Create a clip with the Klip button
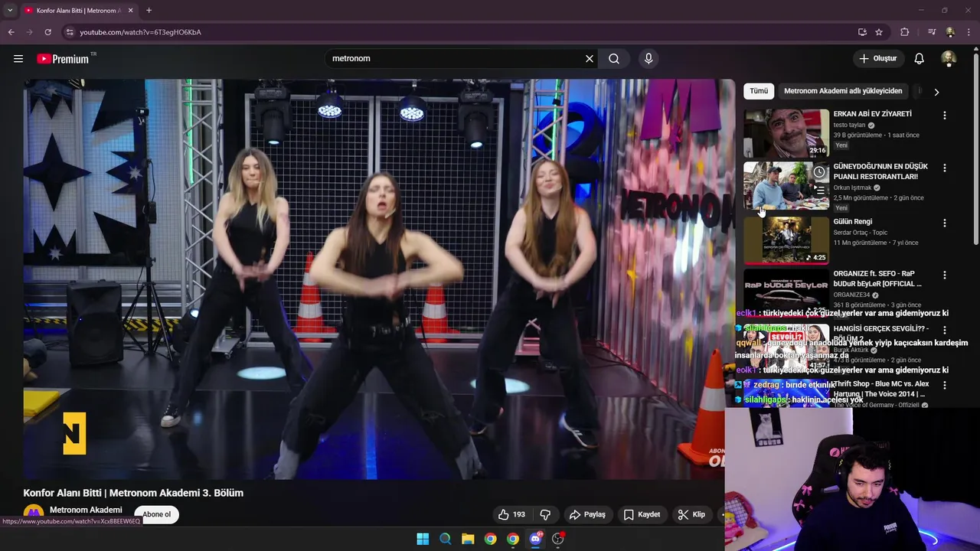 [x=691, y=514]
